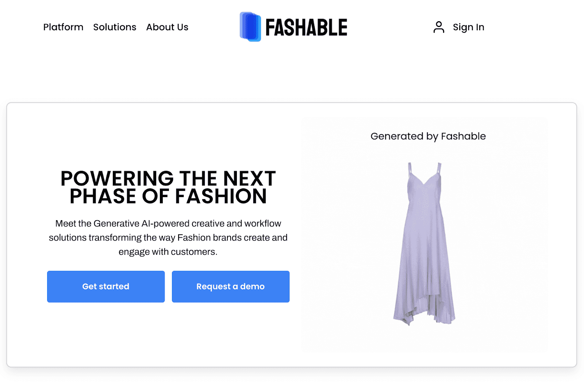Select the Generated by Fashable caption
The height and width of the screenshot is (392, 584).
pyautogui.click(x=428, y=136)
